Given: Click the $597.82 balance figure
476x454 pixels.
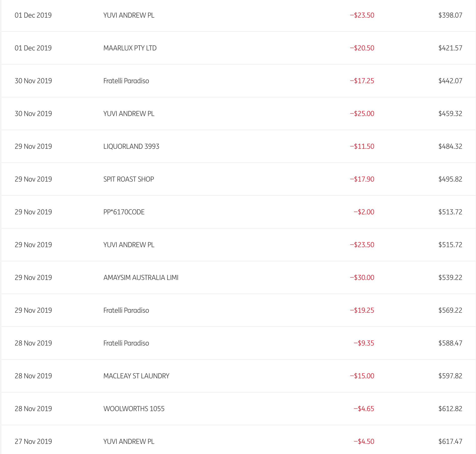Looking at the screenshot, I should (x=450, y=376).
